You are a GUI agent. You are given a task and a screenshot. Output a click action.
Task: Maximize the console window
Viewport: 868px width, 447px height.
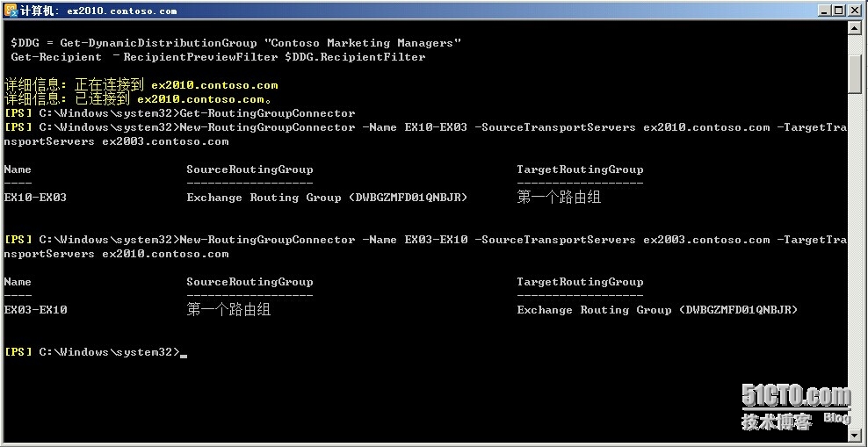[839, 11]
